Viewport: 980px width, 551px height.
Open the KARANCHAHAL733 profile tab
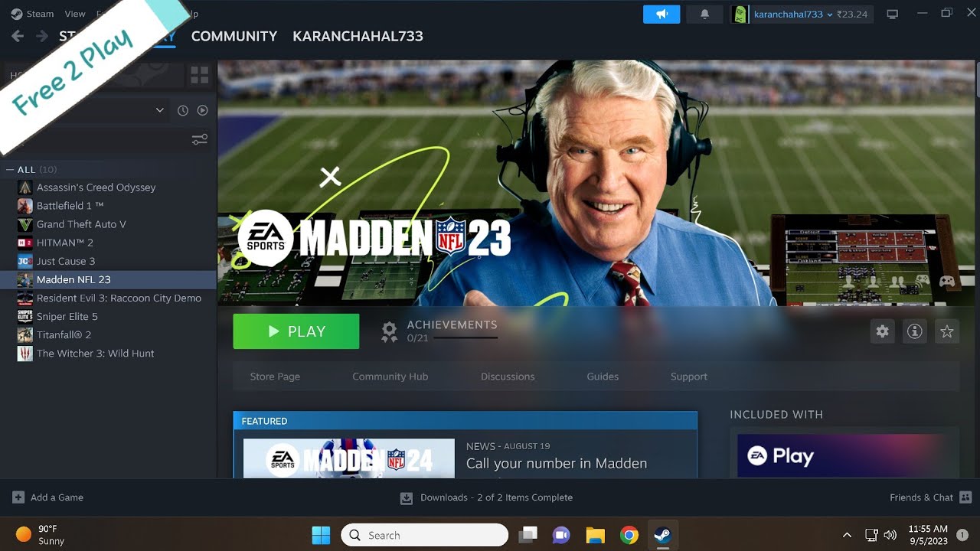click(358, 36)
